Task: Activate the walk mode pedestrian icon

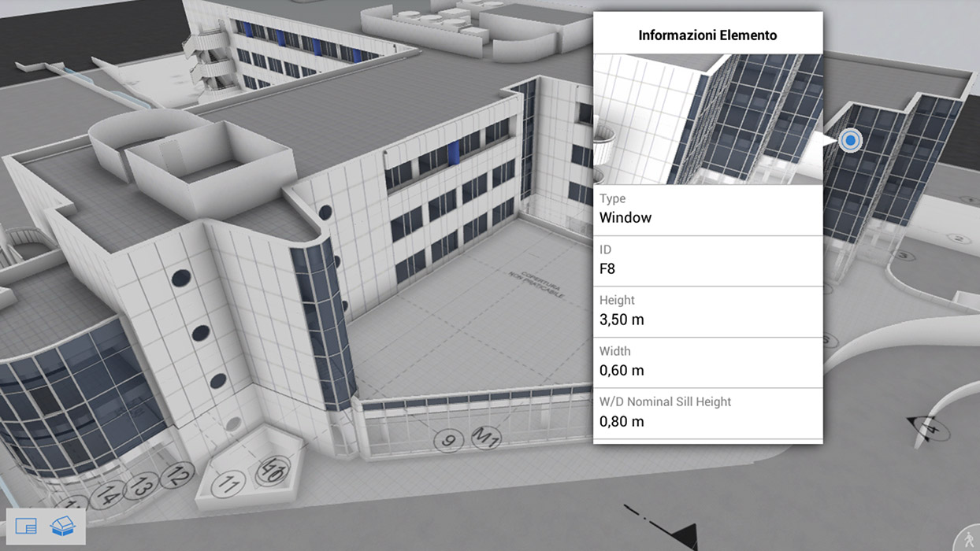Action: click(967, 539)
